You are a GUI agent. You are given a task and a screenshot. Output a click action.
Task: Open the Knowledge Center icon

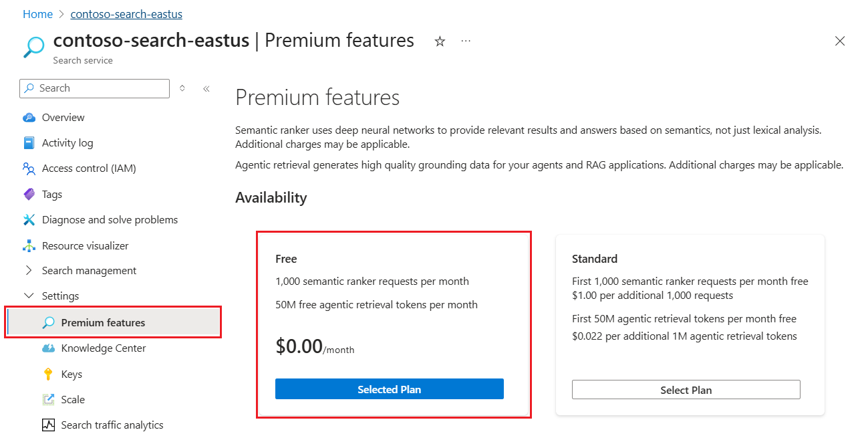coord(46,348)
